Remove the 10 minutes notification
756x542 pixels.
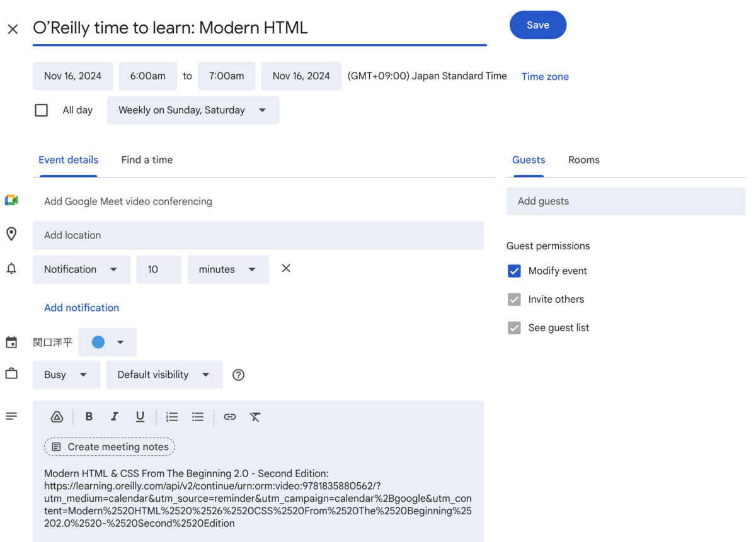tap(286, 268)
